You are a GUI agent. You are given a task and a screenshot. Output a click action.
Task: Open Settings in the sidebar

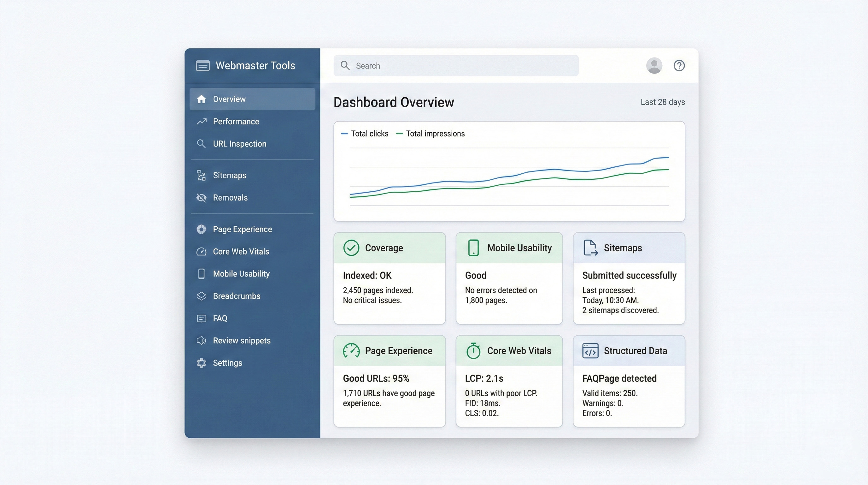(227, 363)
